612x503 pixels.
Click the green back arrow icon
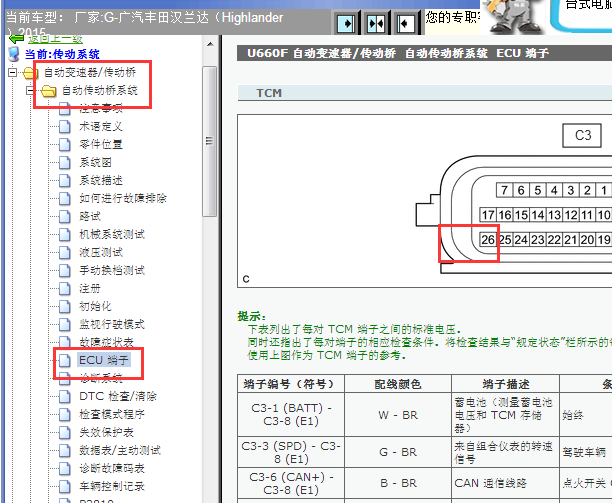pos(16,39)
